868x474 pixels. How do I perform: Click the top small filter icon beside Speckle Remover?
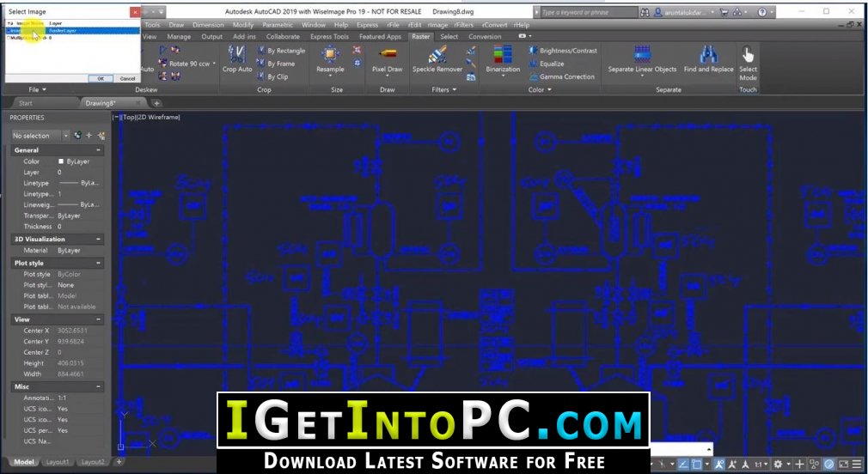(471, 51)
